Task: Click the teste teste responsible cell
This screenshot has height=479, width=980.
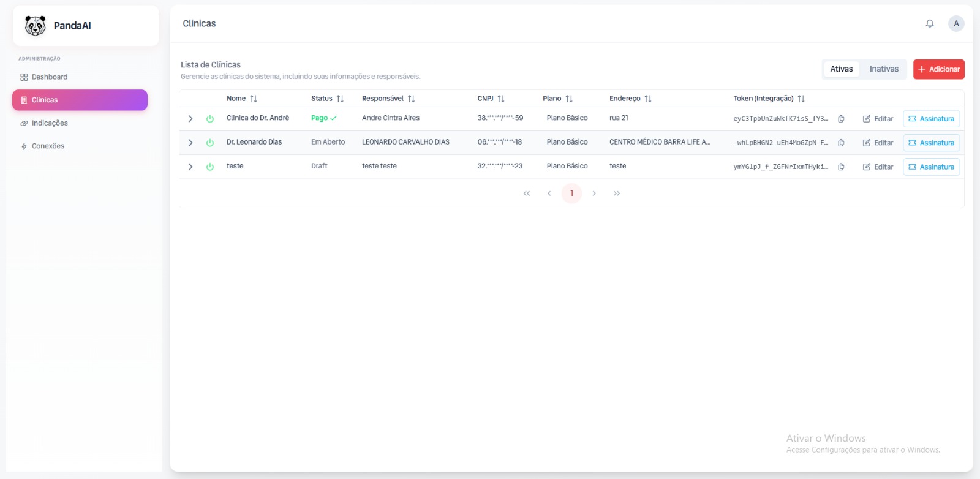Action: pos(379,166)
